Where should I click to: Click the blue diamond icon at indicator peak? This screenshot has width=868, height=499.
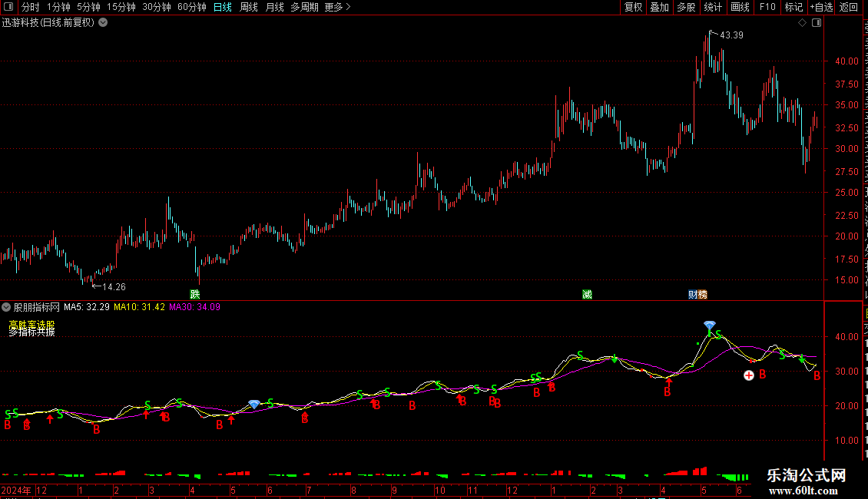[710, 325]
